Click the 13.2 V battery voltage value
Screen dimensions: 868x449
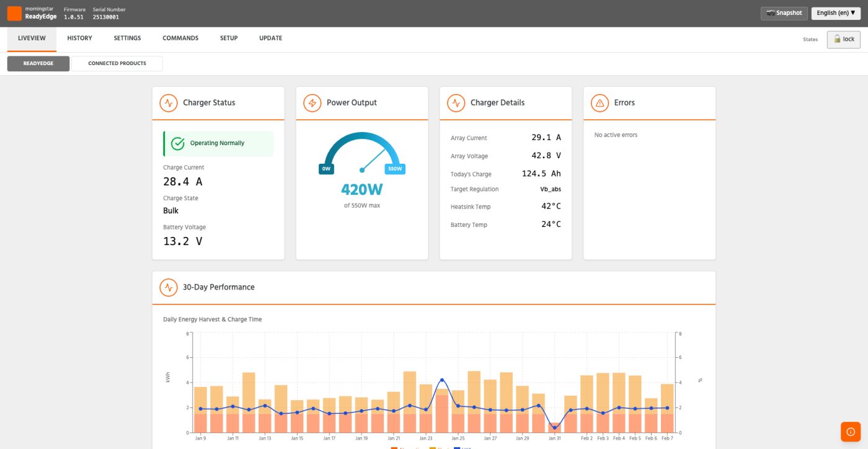click(x=183, y=241)
